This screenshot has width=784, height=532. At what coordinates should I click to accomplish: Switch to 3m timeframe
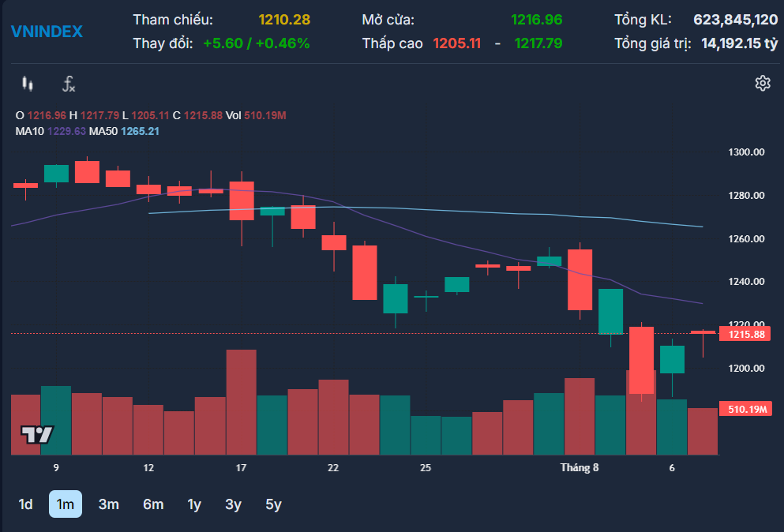108,504
